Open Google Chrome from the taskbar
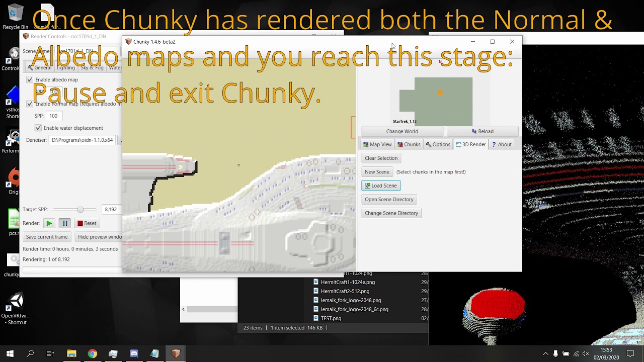The height and width of the screenshot is (362, 644). click(x=92, y=354)
